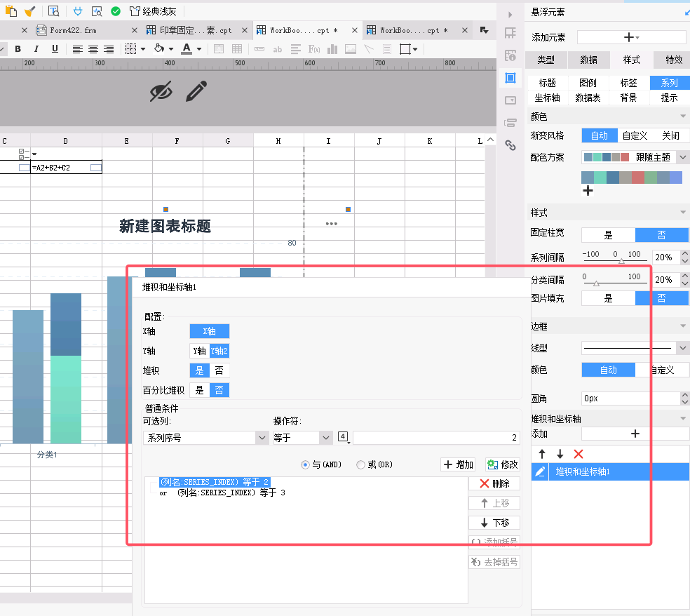Click the Bold formatting icon
This screenshot has height=616, width=690.
(x=18, y=48)
